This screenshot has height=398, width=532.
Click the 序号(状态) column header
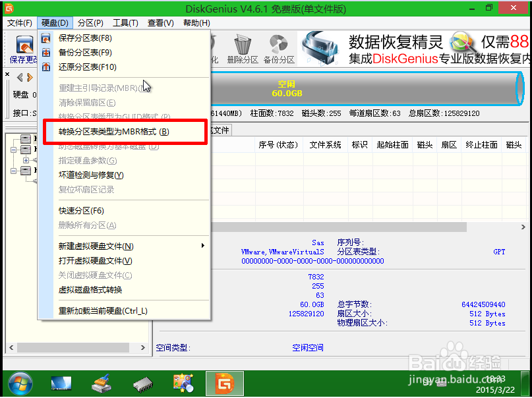pos(279,145)
